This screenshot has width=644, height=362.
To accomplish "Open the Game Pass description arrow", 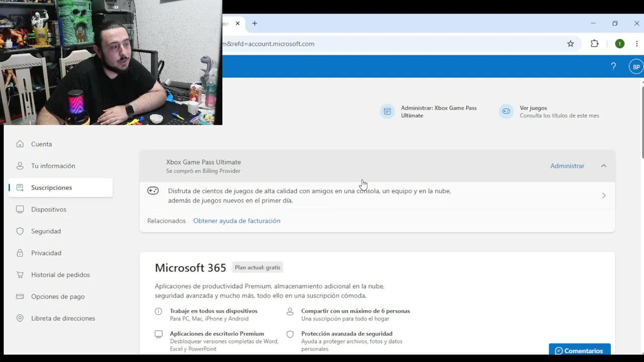I will [x=604, y=196].
